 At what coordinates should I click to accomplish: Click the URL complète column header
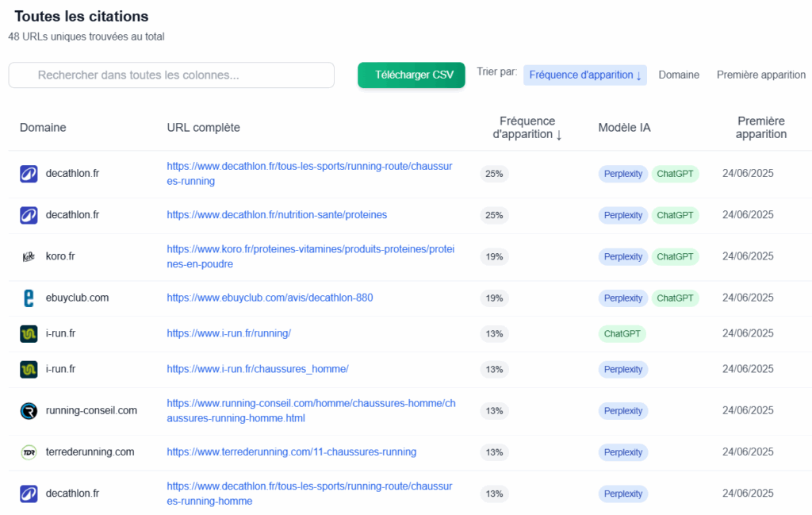(204, 128)
